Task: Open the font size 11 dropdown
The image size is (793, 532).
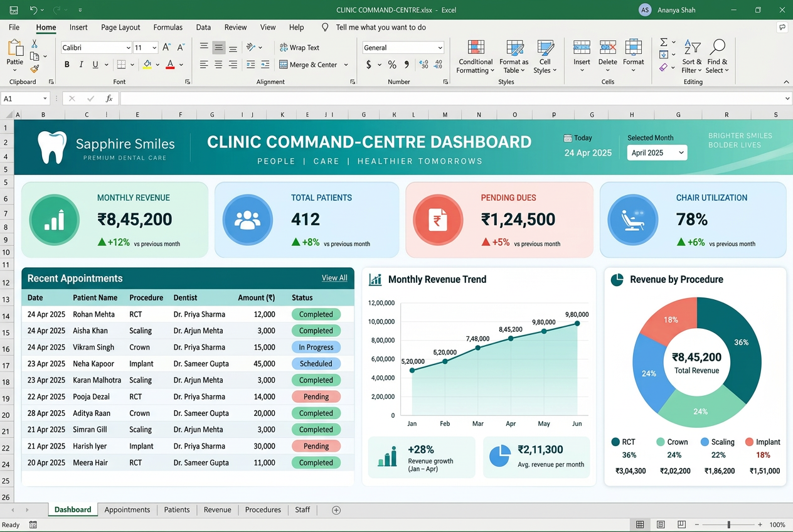Action: 154,48
